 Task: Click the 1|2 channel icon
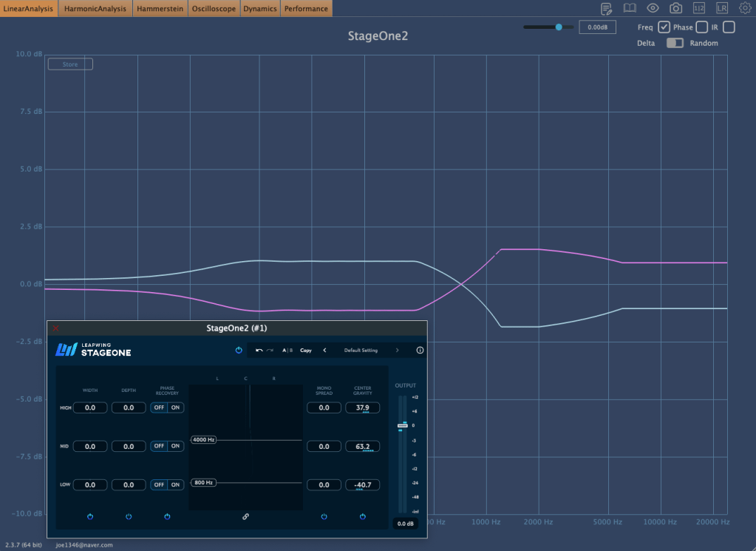click(x=699, y=8)
